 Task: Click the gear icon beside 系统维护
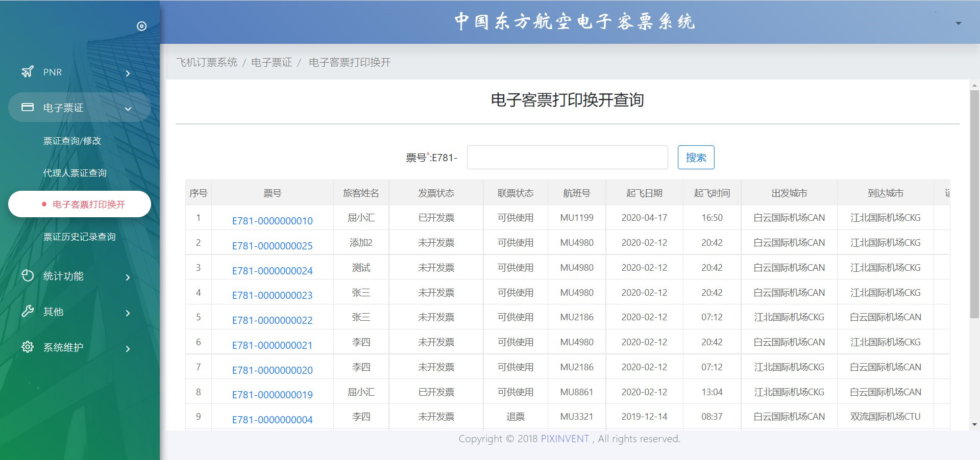click(28, 347)
